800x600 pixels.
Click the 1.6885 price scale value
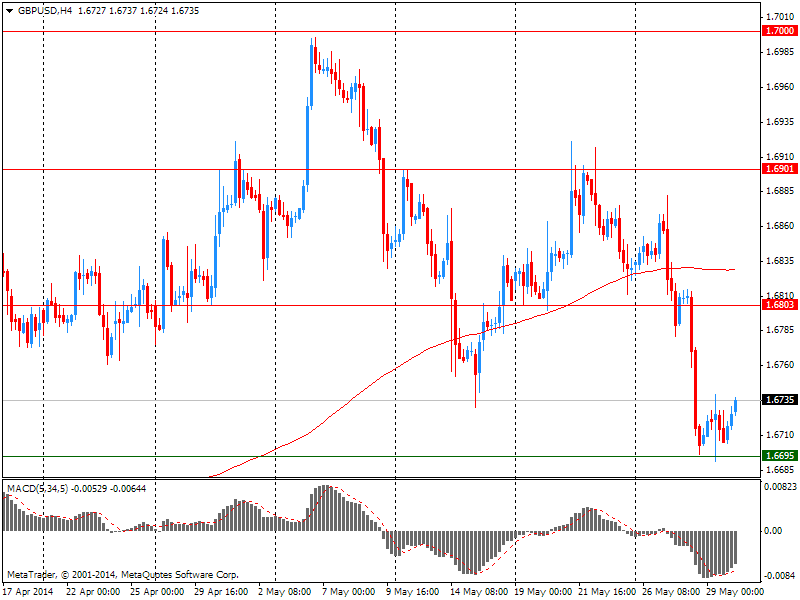click(x=780, y=191)
